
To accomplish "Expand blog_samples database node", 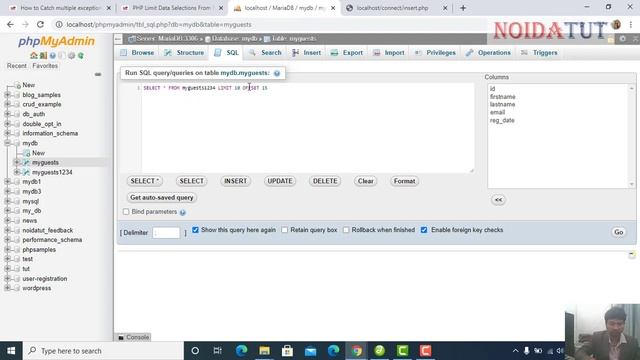I will coord(7,95).
